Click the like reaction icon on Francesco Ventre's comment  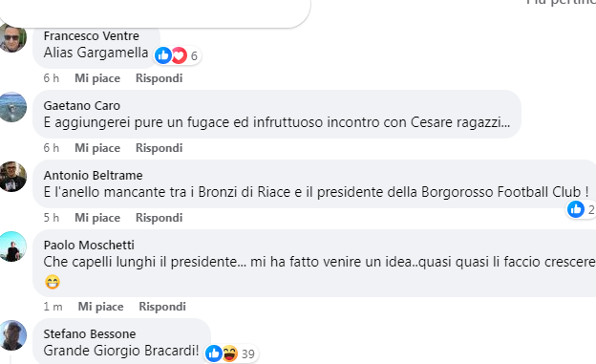(x=163, y=55)
